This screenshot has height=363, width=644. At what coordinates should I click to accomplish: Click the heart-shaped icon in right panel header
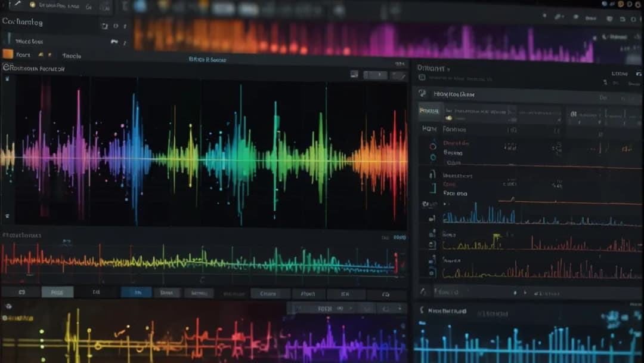point(422,94)
